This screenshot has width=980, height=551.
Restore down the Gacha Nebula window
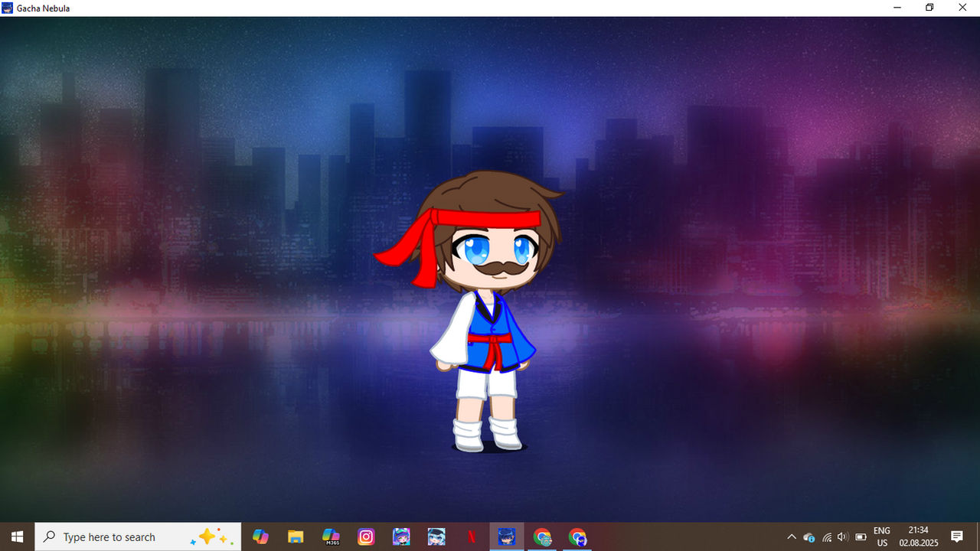[929, 8]
